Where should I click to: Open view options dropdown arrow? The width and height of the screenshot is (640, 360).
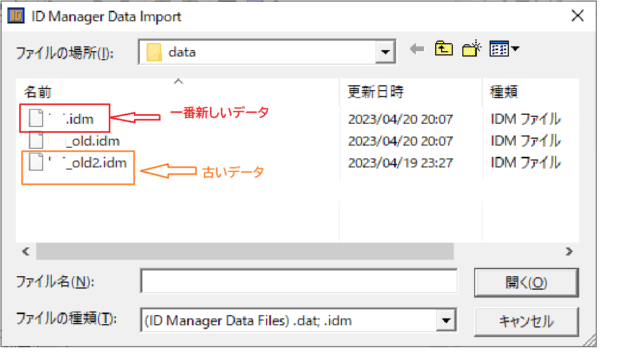tap(515, 49)
